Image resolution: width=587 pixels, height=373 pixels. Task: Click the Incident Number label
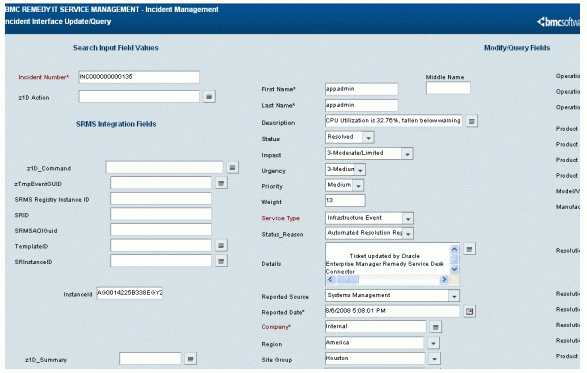coord(44,77)
